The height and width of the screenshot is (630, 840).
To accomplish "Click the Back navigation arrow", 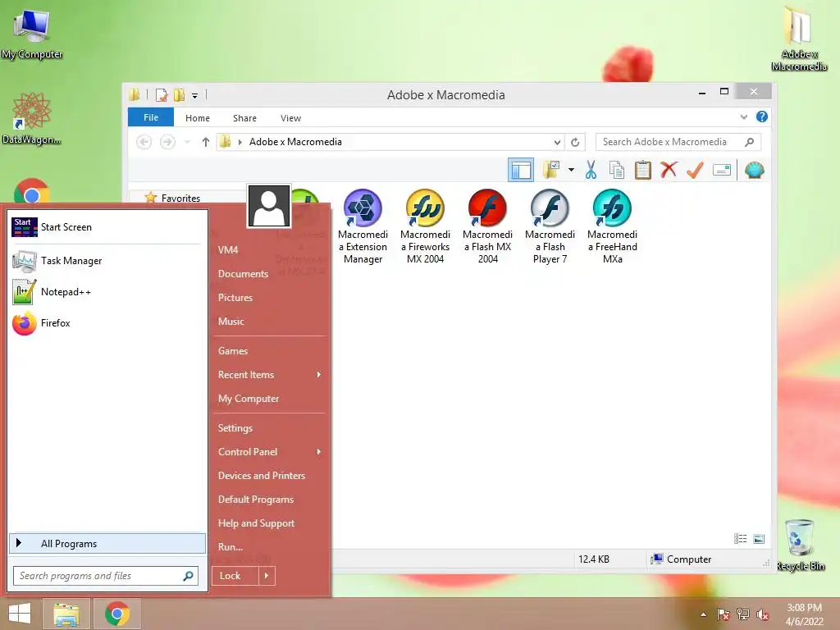I will tap(144, 142).
